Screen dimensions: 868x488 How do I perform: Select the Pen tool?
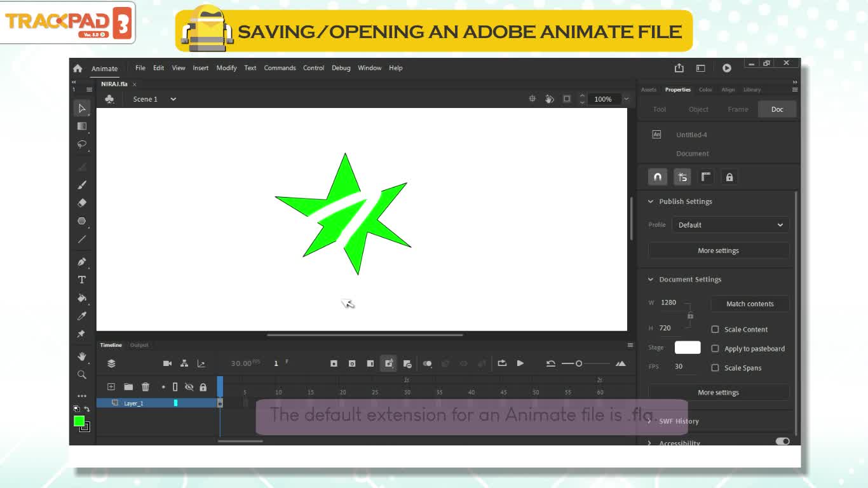(81, 262)
